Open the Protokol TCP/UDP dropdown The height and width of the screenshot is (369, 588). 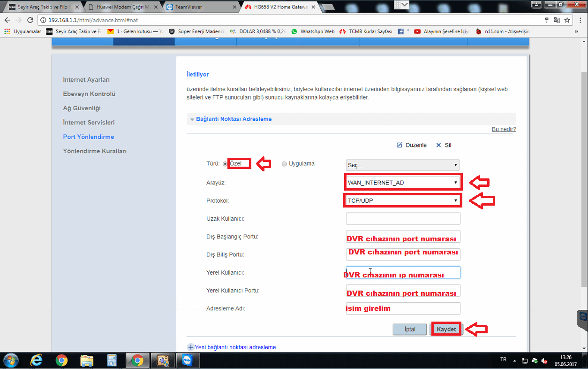click(x=403, y=200)
